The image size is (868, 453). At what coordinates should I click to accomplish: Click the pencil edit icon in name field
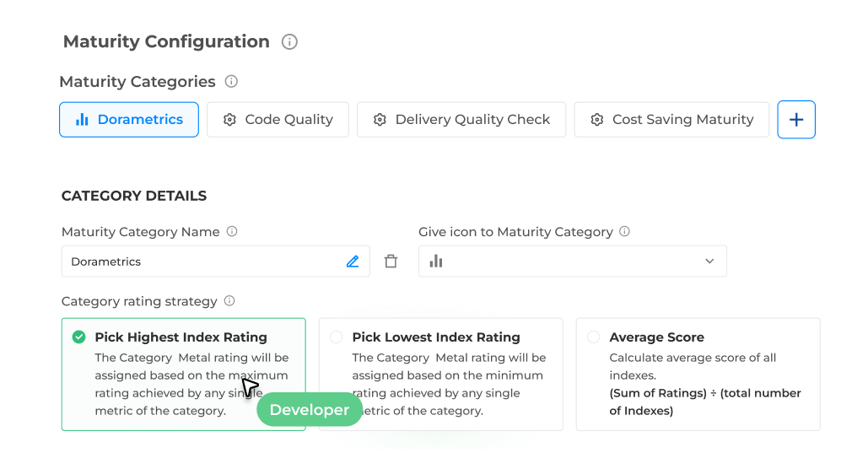point(353,262)
